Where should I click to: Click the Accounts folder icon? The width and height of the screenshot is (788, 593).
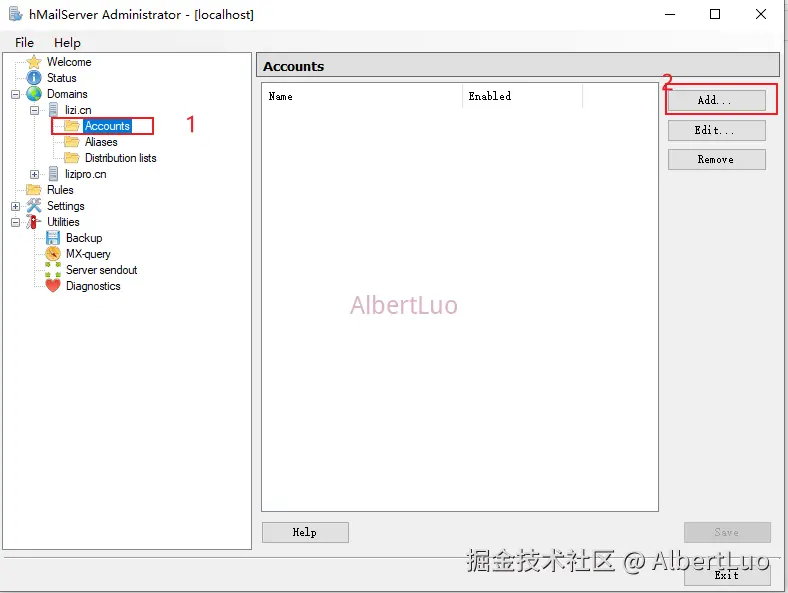coord(72,126)
